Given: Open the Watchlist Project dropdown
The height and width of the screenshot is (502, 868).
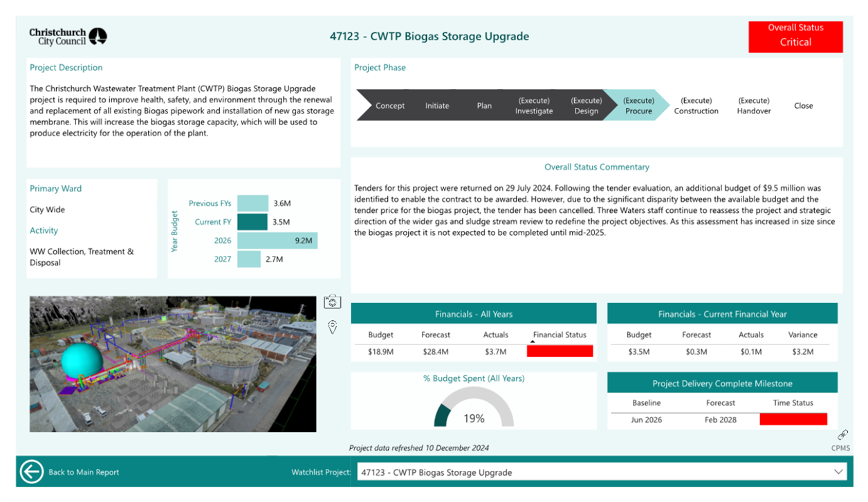Looking at the screenshot, I should 603,472.
